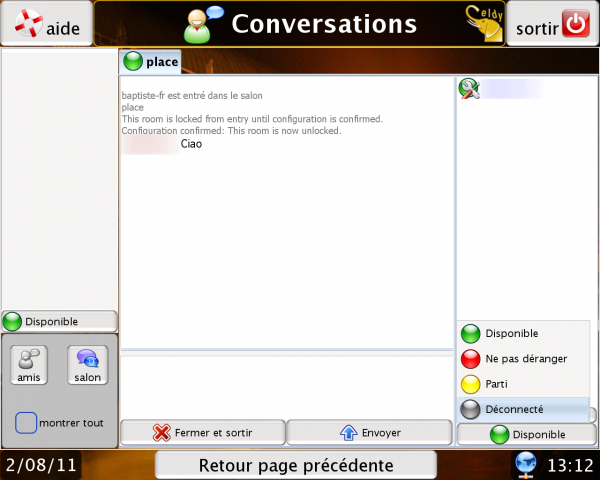Toggle the montrer tout checkbox
600x480 pixels.
pyautogui.click(x=27, y=423)
